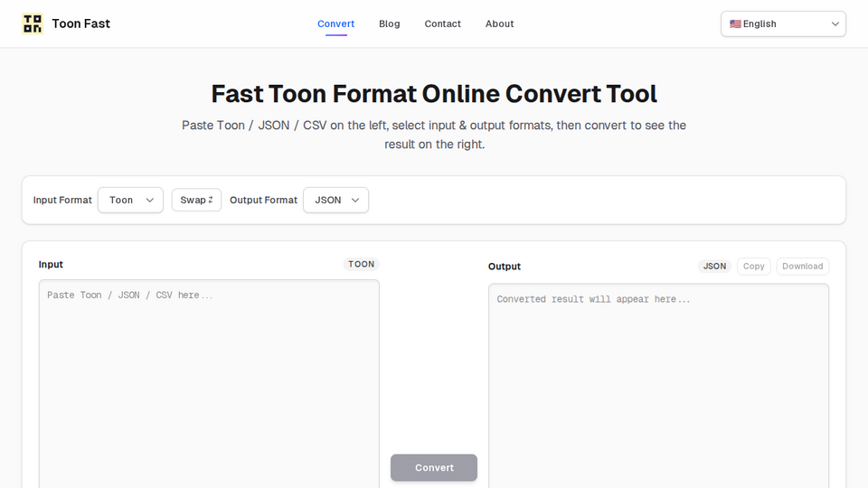Click the page heading Fast Toon Format
This screenshot has height=488, width=868.
434,93
